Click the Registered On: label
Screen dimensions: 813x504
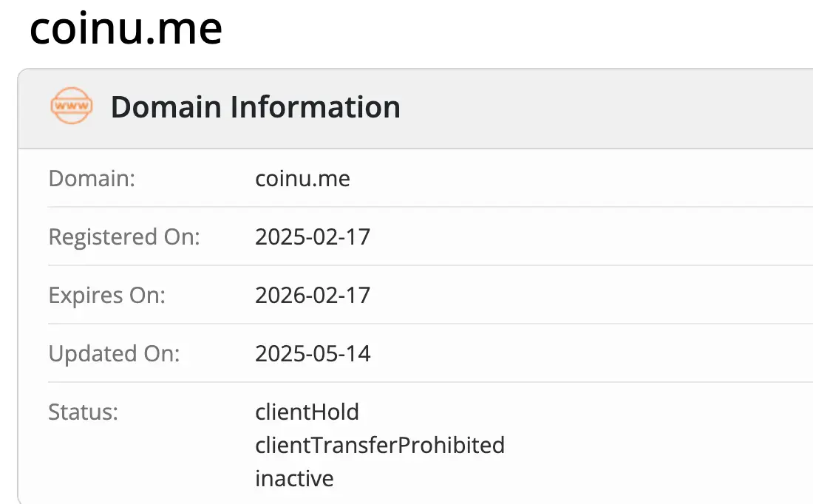(x=124, y=237)
